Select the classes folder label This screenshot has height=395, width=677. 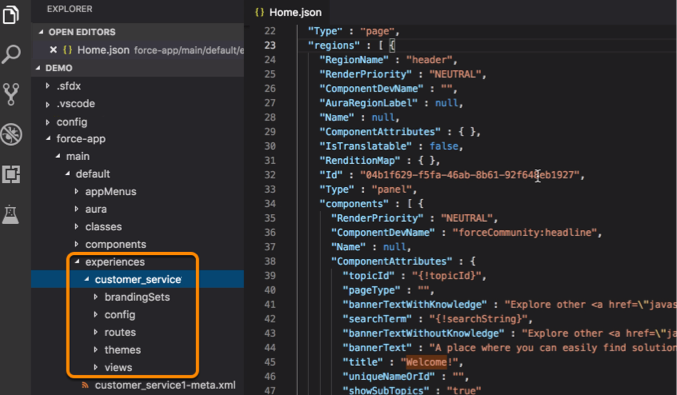pos(104,227)
